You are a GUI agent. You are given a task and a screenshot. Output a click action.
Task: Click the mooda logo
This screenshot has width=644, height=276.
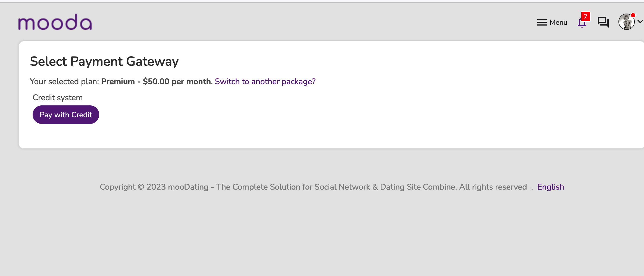pos(55,22)
